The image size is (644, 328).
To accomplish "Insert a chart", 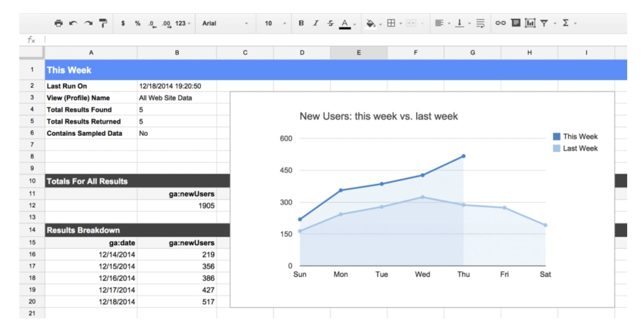I will (x=530, y=23).
